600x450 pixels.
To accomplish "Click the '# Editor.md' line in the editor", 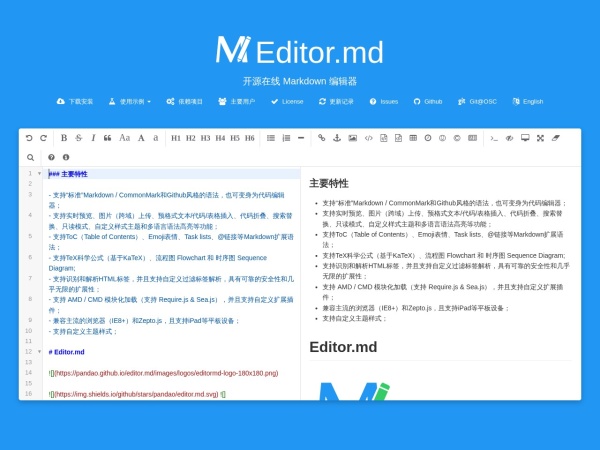I will click(67, 352).
